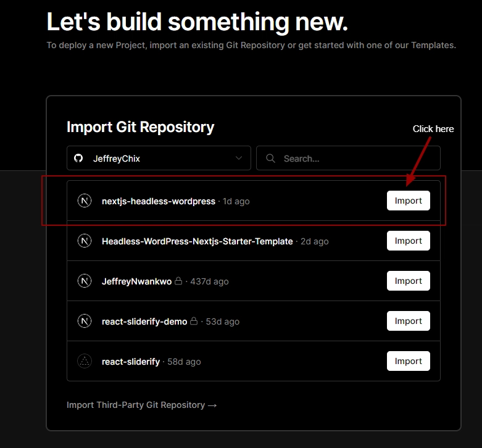Open Import Third-Party Git Repository link
The height and width of the screenshot is (448, 482).
click(x=142, y=405)
